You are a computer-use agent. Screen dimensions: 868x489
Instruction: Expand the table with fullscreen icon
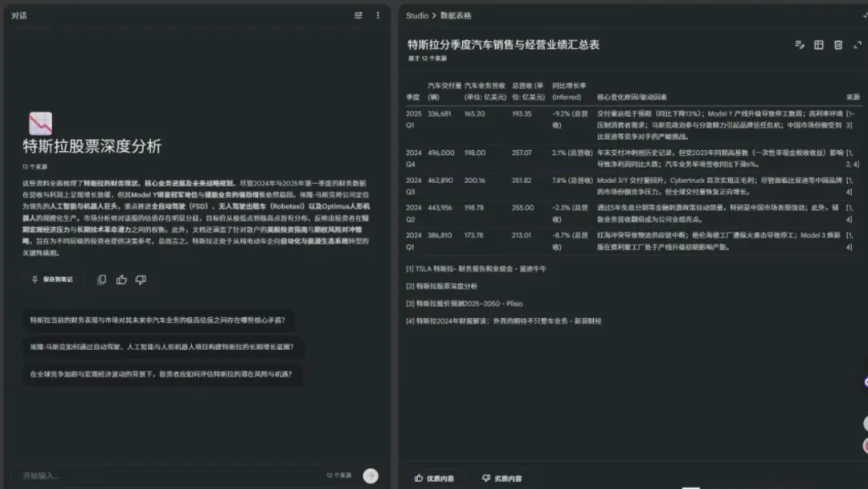click(x=858, y=45)
